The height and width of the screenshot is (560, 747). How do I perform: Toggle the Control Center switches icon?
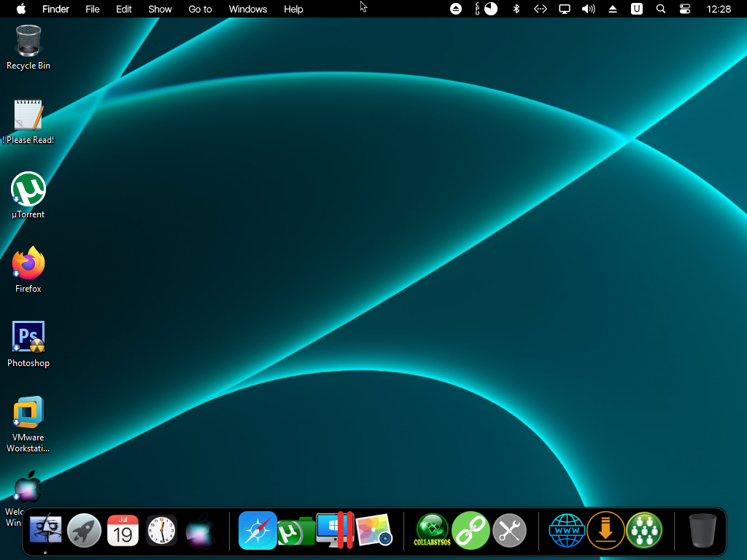point(684,9)
